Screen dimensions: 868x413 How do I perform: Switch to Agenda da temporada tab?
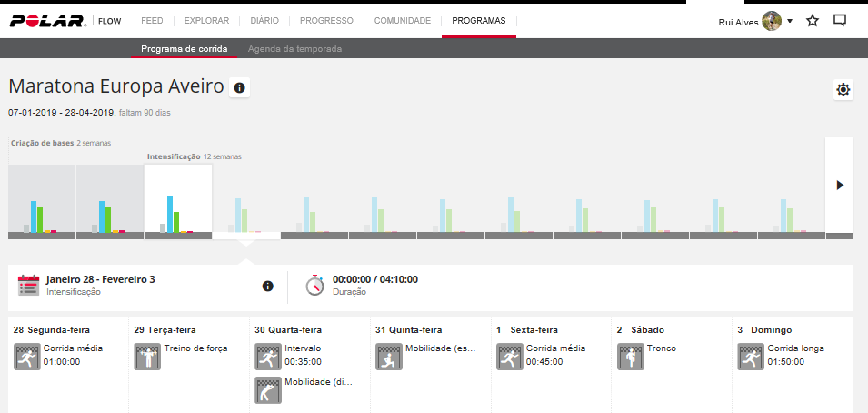point(294,49)
